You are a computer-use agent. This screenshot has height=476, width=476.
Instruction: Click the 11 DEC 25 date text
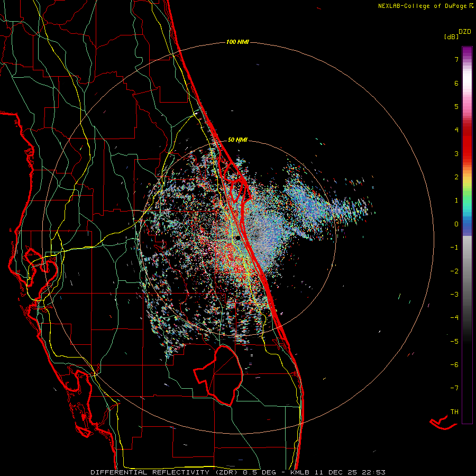click(x=335, y=472)
